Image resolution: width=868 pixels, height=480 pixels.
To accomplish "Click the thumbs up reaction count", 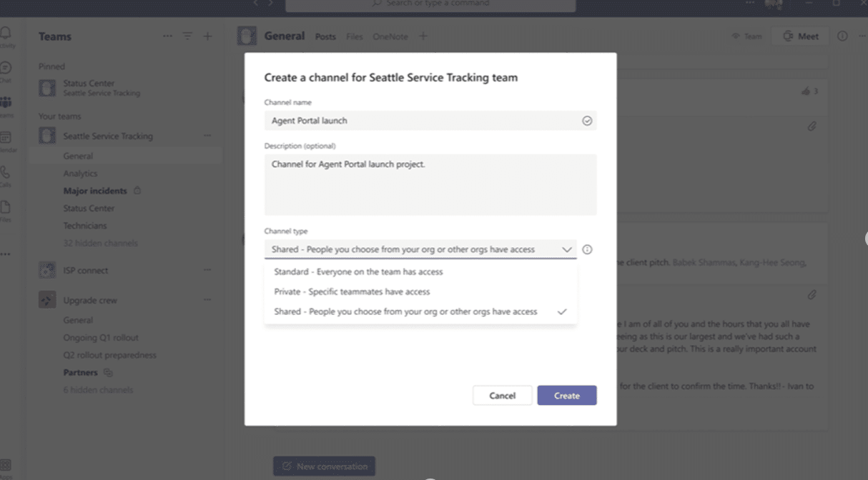I will pos(809,91).
